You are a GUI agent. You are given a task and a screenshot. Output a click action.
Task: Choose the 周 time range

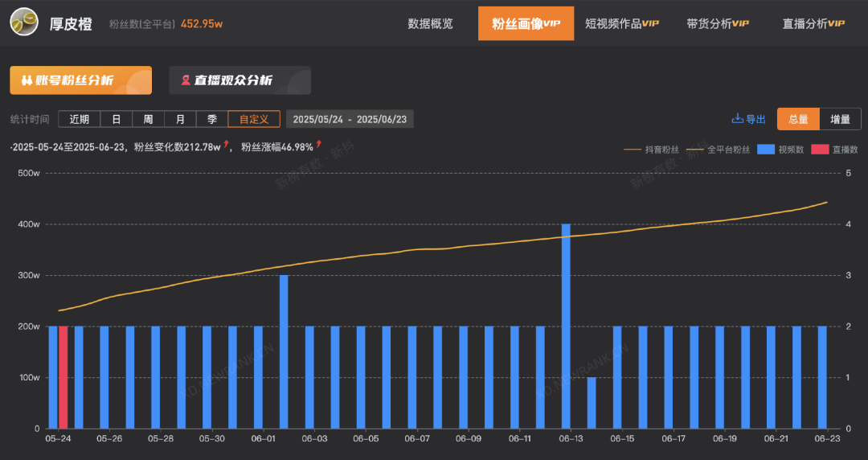coord(148,119)
